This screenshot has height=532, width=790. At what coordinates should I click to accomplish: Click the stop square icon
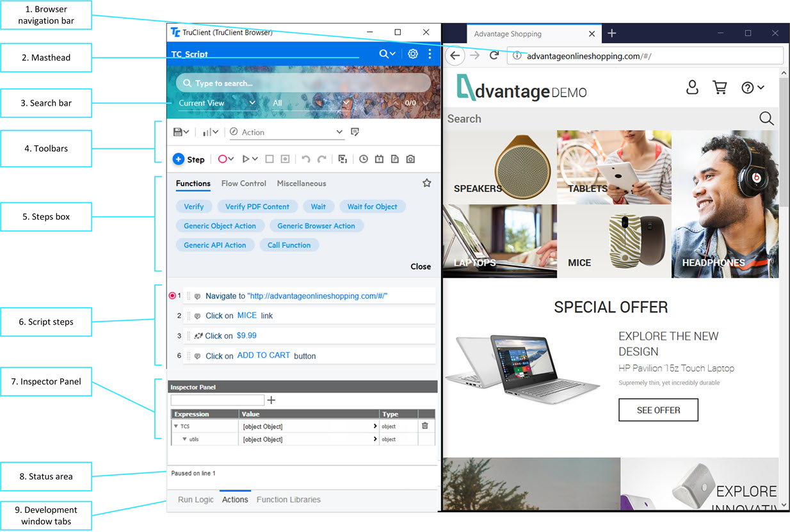(270, 159)
